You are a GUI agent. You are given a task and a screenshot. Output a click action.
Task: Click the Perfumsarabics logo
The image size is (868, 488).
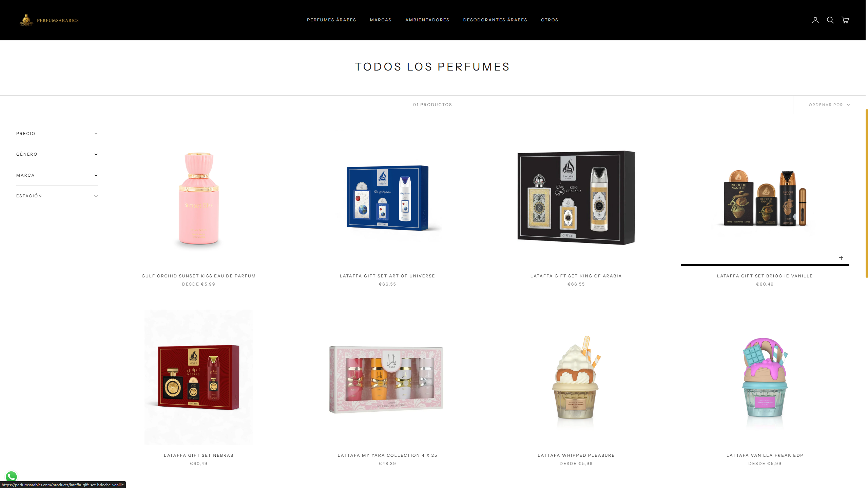pyautogui.click(x=49, y=20)
